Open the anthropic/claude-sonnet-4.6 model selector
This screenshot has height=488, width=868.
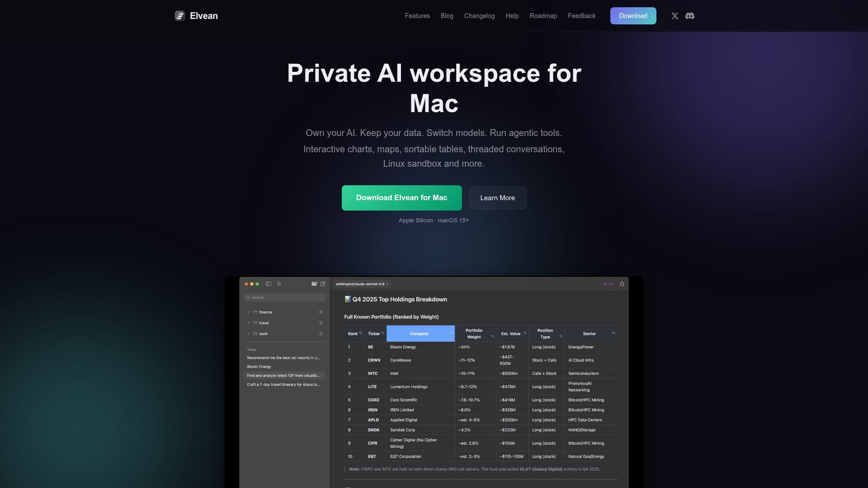click(x=362, y=284)
